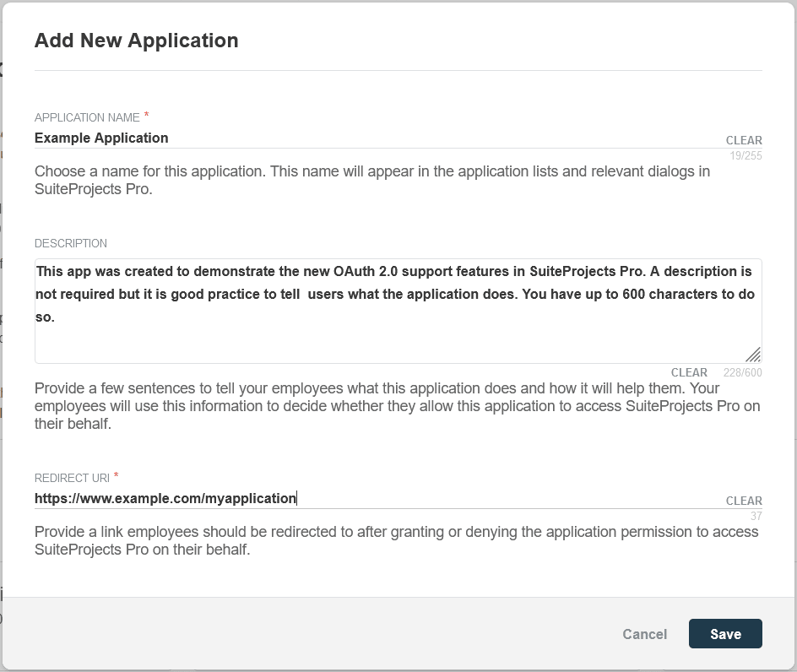Click the DESCRIPTION field label

pos(71,243)
